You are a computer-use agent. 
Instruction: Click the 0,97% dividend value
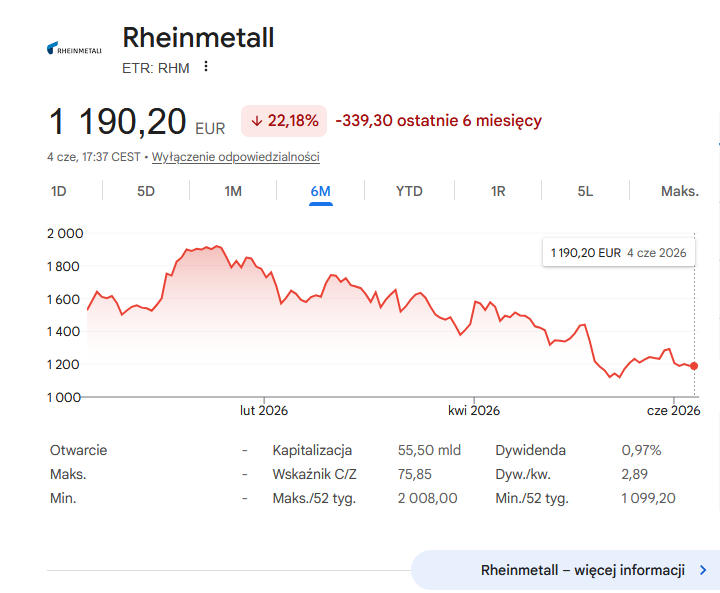tap(641, 450)
